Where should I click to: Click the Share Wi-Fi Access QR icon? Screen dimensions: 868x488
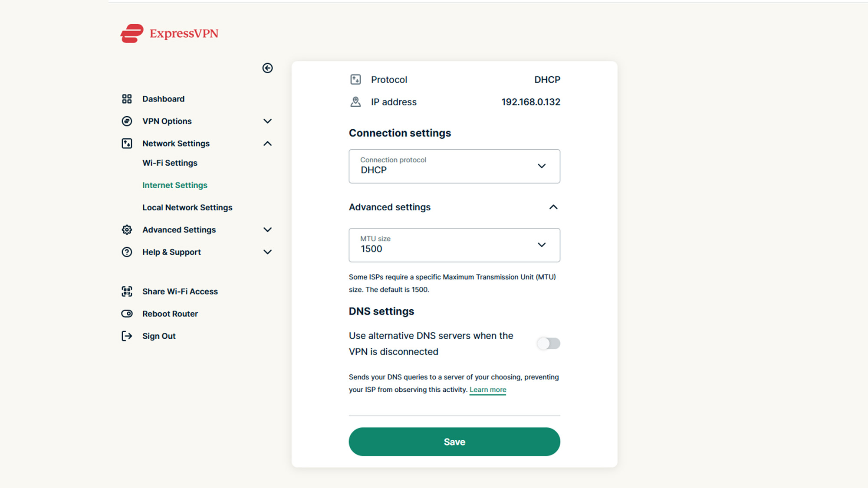point(127,291)
